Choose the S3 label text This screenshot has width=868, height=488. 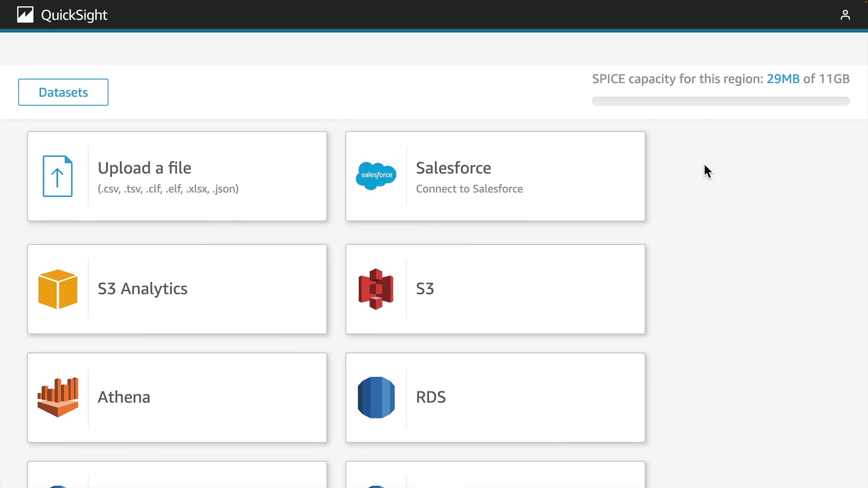pos(425,289)
